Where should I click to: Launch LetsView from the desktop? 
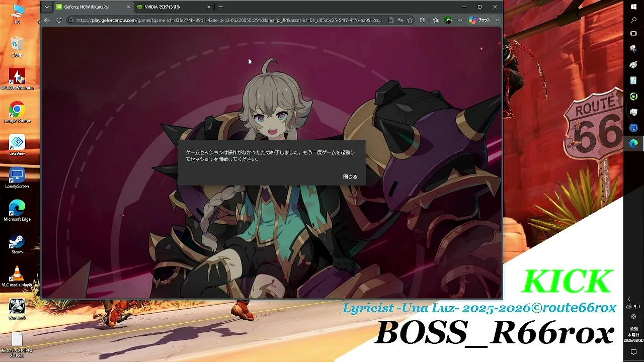(17, 145)
